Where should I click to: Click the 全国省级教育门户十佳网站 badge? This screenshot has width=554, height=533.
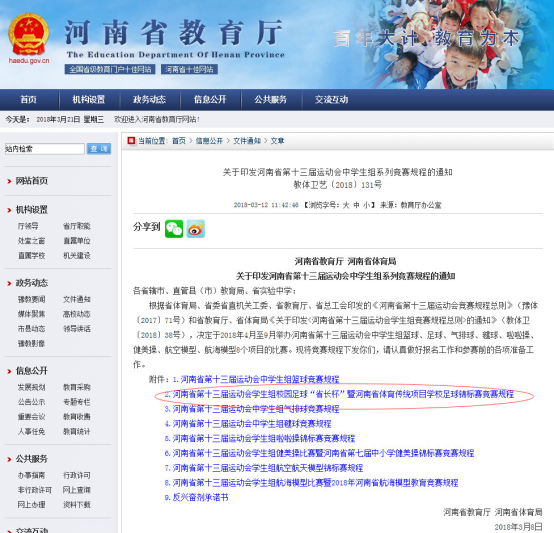click(110, 69)
